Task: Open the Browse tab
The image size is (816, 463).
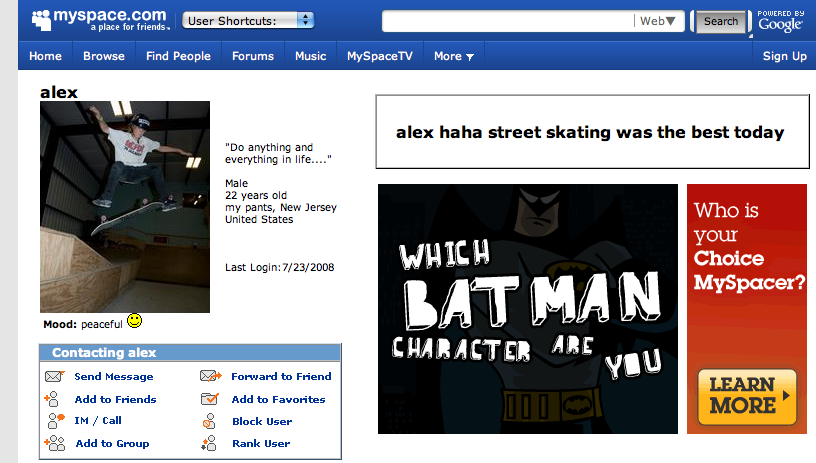Action: pyautogui.click(x=104, y=56)
